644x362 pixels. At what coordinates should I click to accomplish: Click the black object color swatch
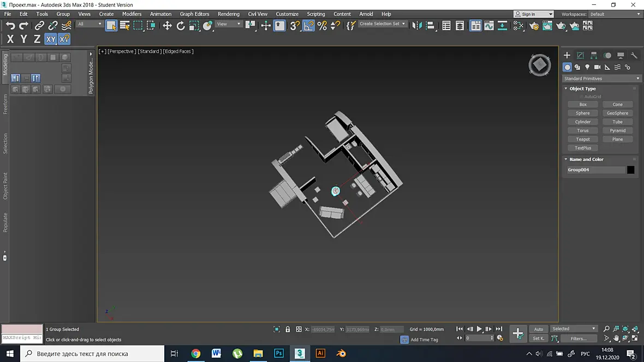630,170
